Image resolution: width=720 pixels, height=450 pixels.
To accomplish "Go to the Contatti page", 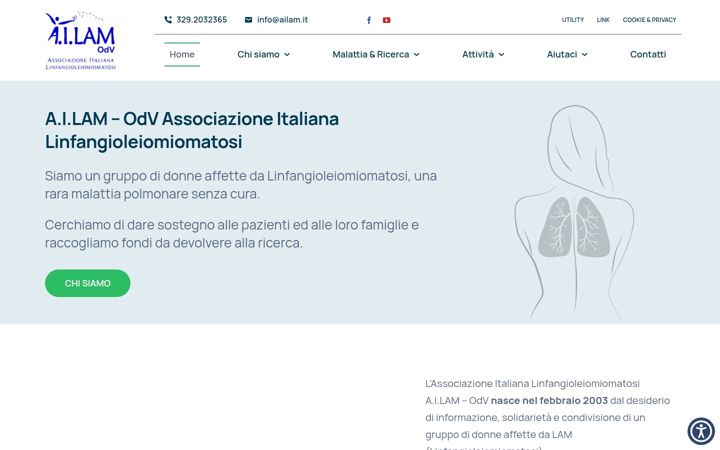I will (648, 54).
